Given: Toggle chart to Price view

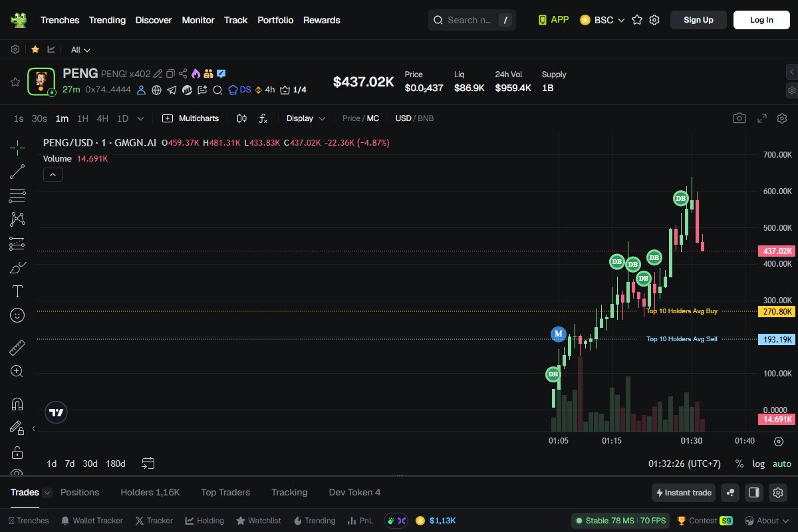Looking at the screenshot, I should 351,118.
